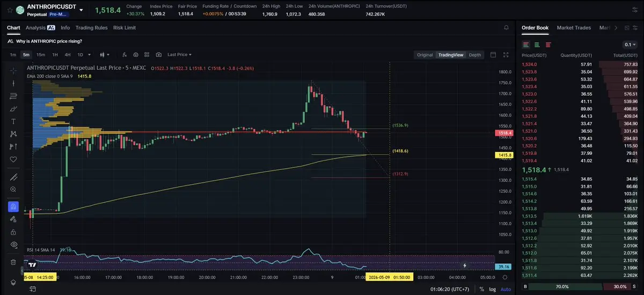The width and height of the screenshot is (644, 295).
Task: Open chart time axis settings gear
Action: (505, 277)
